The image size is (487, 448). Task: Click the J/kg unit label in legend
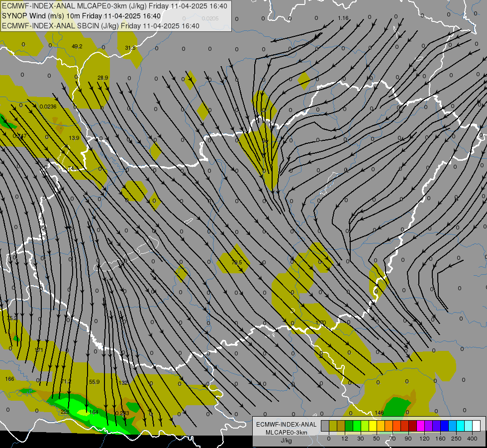[286, 441]
